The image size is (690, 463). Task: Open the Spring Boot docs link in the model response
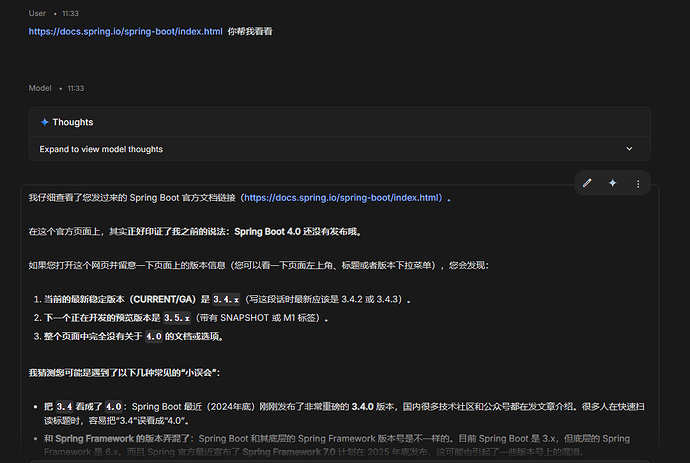[343, 198]
